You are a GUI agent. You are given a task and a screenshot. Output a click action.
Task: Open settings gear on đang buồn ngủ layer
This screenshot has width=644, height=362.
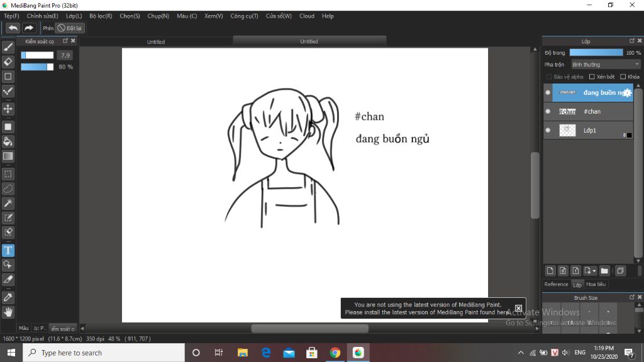(627, 93)
